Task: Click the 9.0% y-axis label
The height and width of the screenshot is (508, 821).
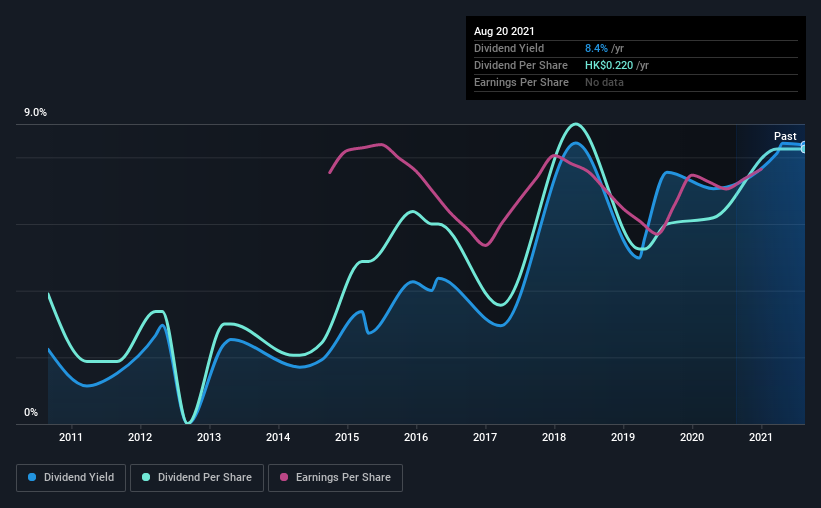Action: [x=35, y=113]
